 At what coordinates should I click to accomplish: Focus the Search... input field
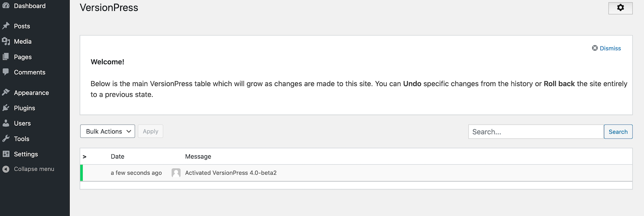click(x=536, y=132)
